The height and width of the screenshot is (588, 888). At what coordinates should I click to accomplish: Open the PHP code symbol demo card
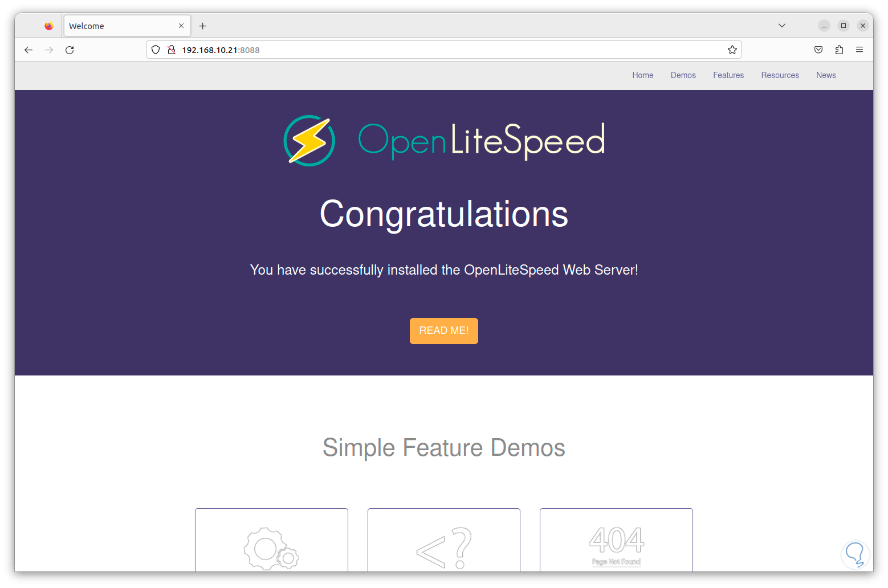(x=444, y=540)
